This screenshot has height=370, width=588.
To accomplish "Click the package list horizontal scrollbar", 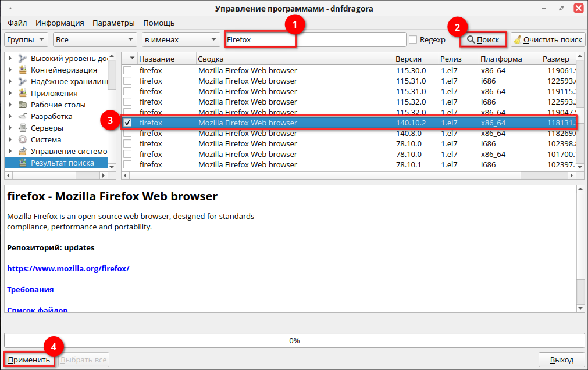I will click(349, 175).
